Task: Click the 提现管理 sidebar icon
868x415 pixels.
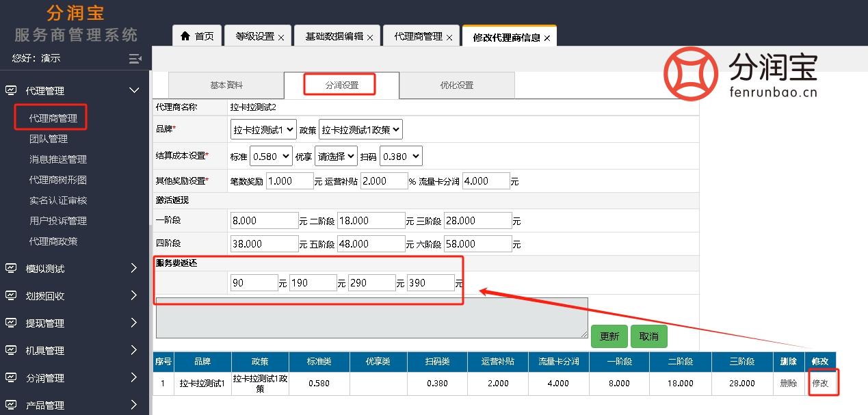Action: [11, 323]
